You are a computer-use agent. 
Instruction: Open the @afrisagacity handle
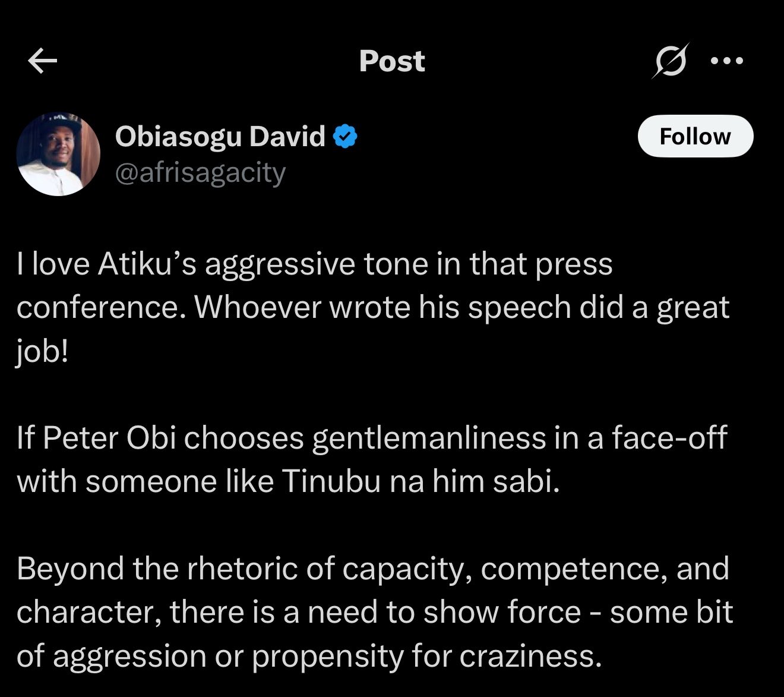point(200,173)
